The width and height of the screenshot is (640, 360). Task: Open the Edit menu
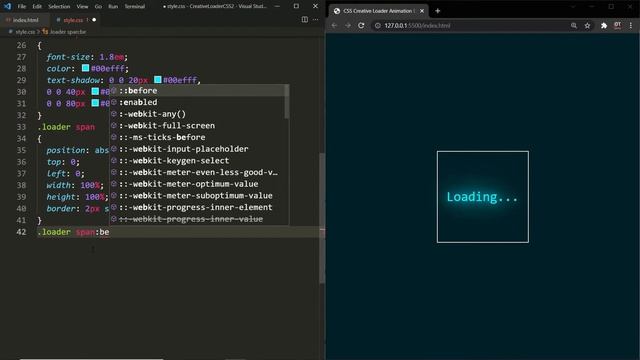(x=37, y=7)
